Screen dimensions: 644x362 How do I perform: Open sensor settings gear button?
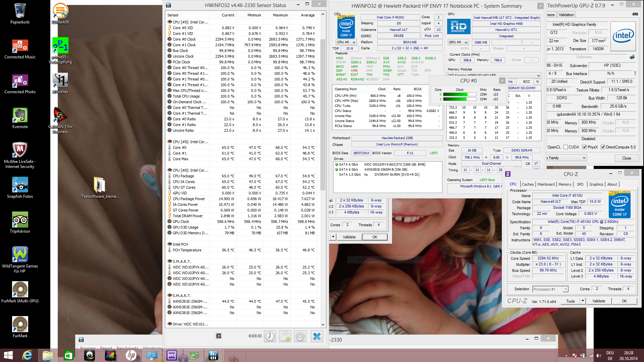pyautogui.click(x=300, y=336)
